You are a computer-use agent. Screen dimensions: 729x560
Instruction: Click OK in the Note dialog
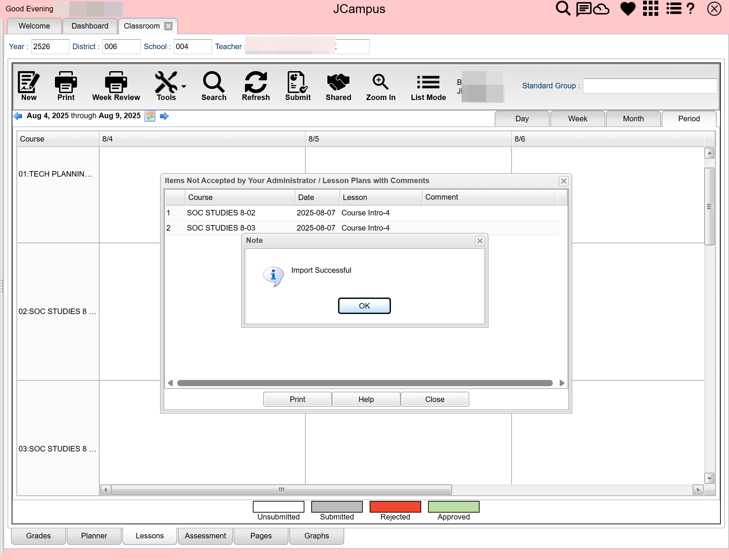tap(364, 306)
